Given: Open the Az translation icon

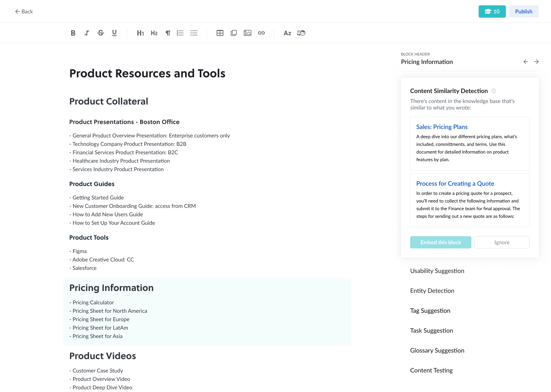Looking at the screenshot, I should coord(287,33).
